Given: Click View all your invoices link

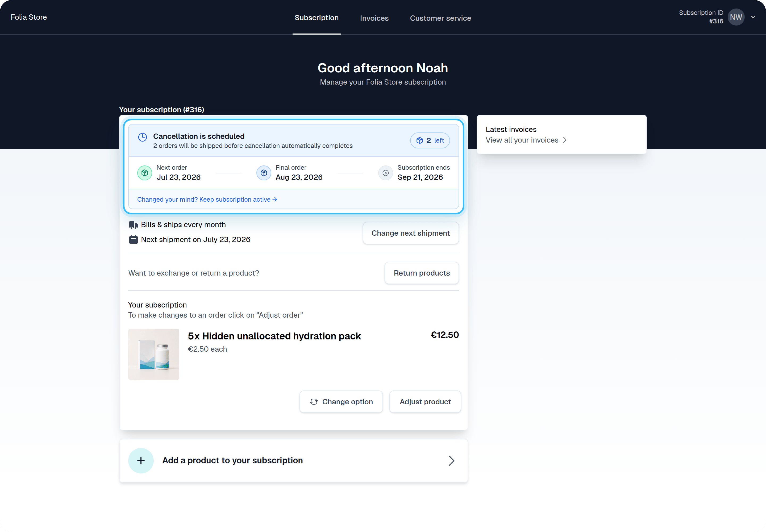Looking at the screenshot, I should point(526,140).
